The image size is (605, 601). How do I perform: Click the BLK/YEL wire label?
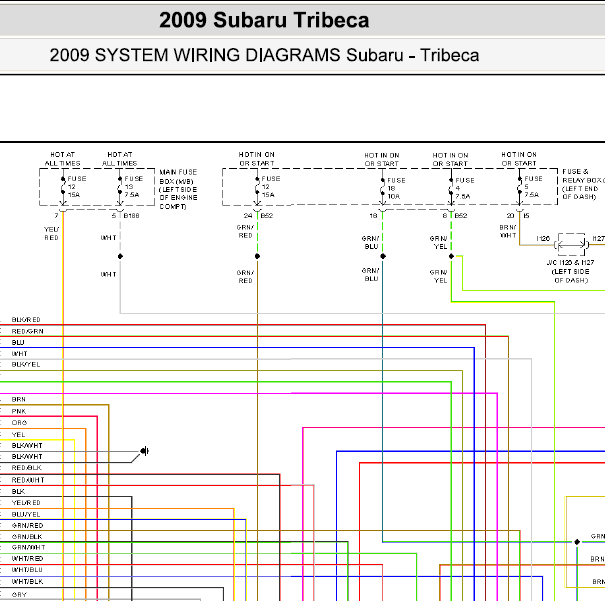[26, 365]
